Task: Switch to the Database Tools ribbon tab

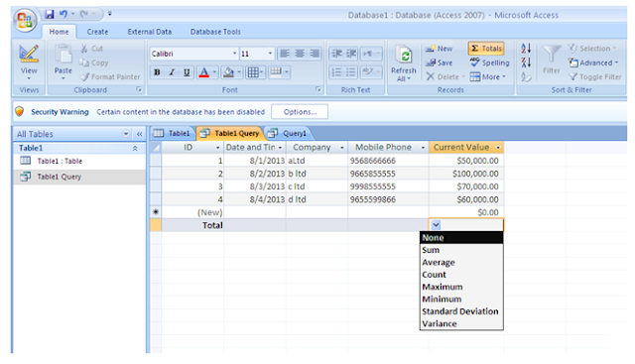Action: coord(215,32)
